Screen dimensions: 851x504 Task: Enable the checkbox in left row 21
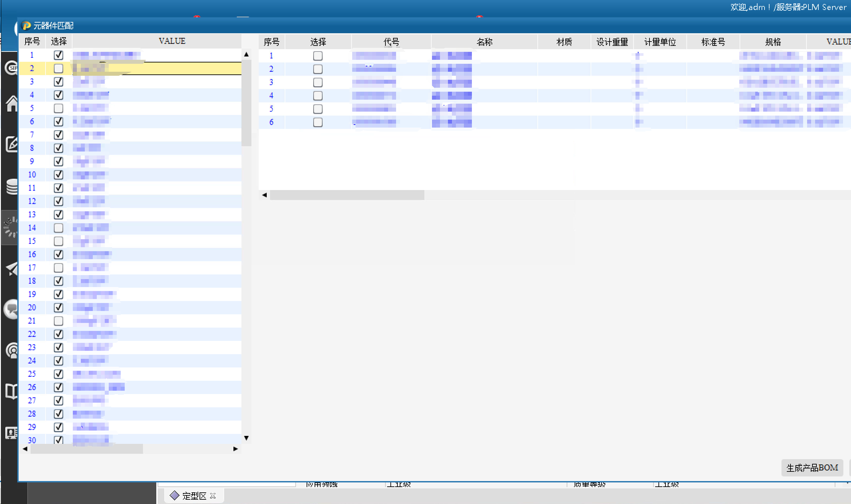pyautogui.click(x=59, y=321)
